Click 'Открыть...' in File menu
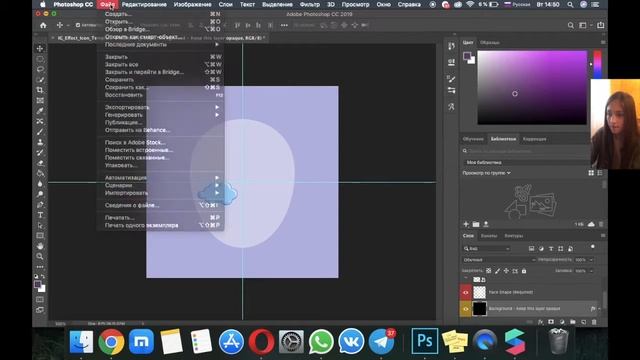The height and width of the screenshot is (360, 640). click(x=161, y=22)
